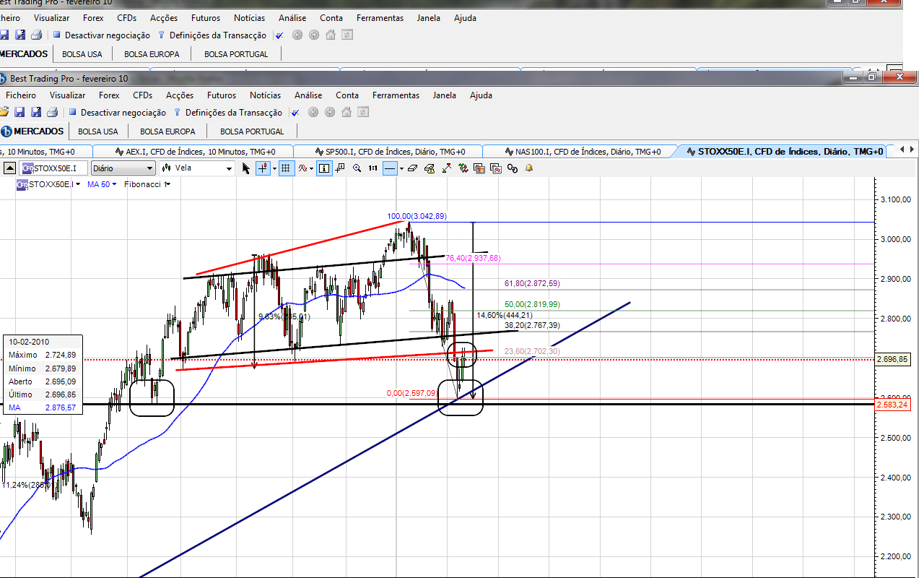Image resolution: width=924 pixels, height=578 pixels.
Task: Activate the crosshair cursor tool
Action: [262, 168]
